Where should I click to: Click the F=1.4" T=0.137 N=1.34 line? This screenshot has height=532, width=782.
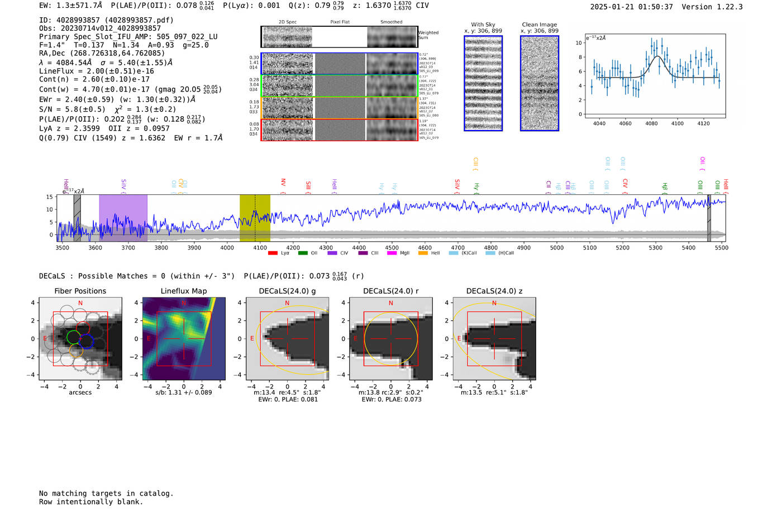coord(124,45)
